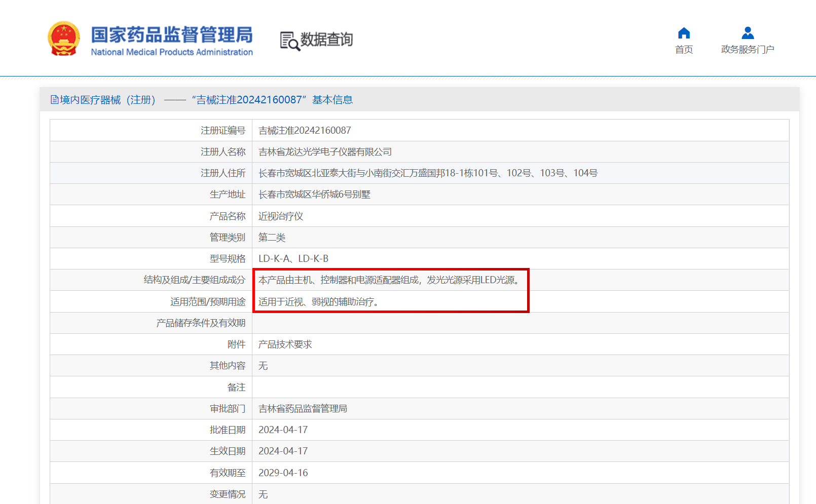The height and width of the screenshot is (504, 816).
Task: Click the 适用于近视、弱视的辅助治疗 text
Action: 318,302
